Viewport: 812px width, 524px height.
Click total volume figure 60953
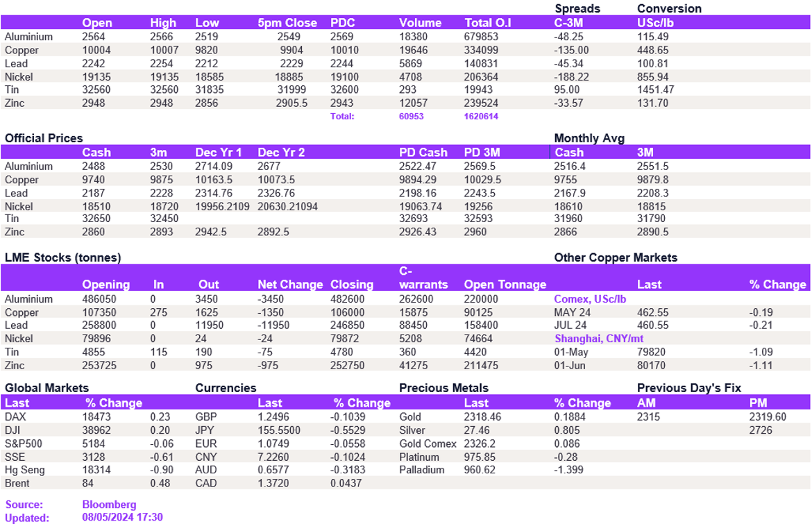coord(411,117)
